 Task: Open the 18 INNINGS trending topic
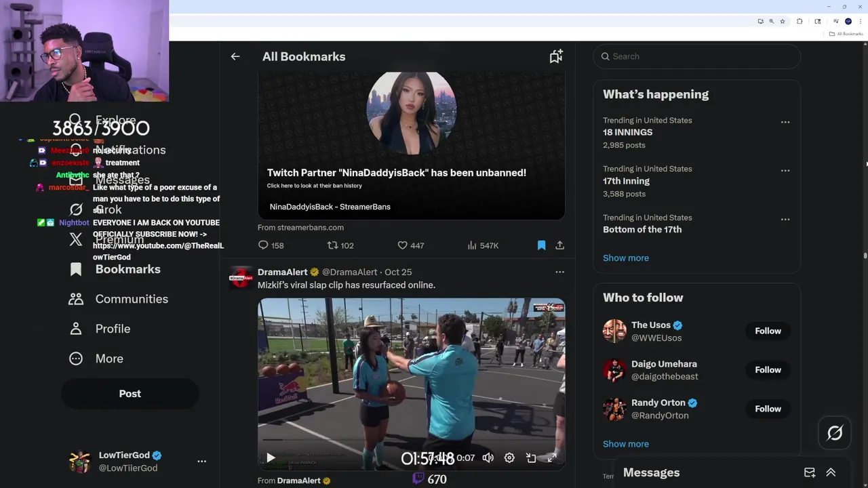point(627,132)
